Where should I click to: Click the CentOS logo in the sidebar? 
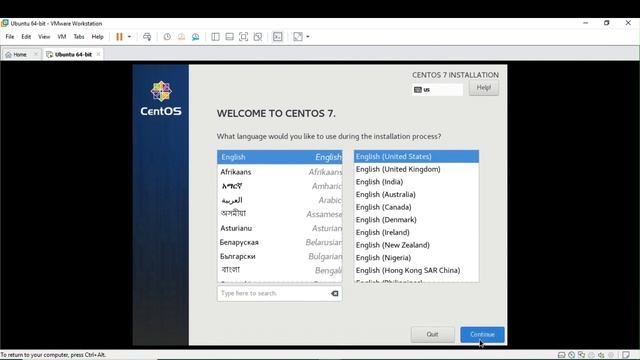point(161,98)
